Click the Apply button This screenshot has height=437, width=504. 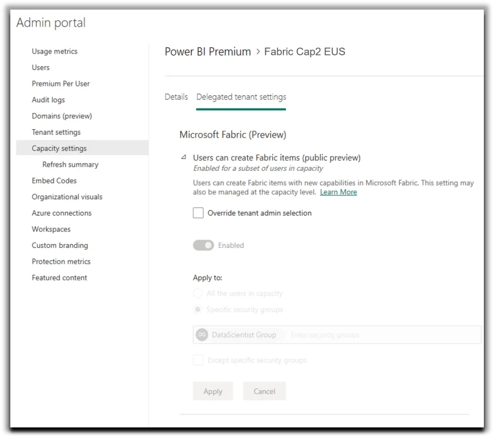coord(213,392)
